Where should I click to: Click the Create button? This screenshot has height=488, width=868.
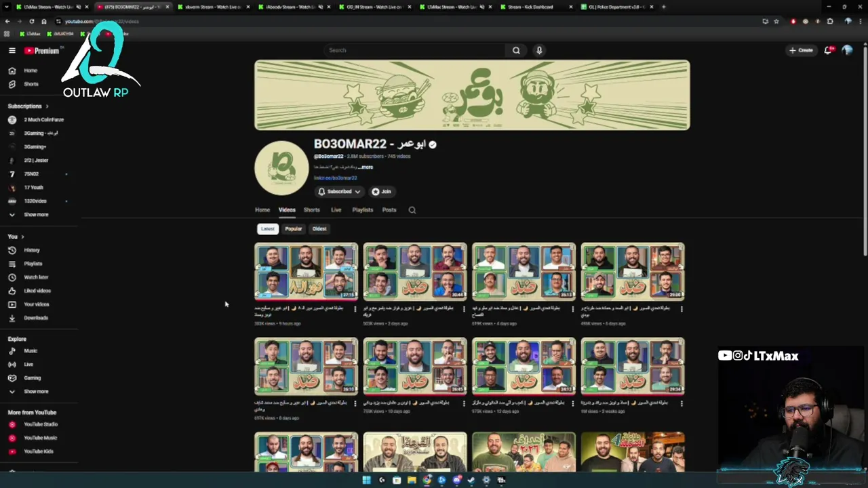point(801,50)
